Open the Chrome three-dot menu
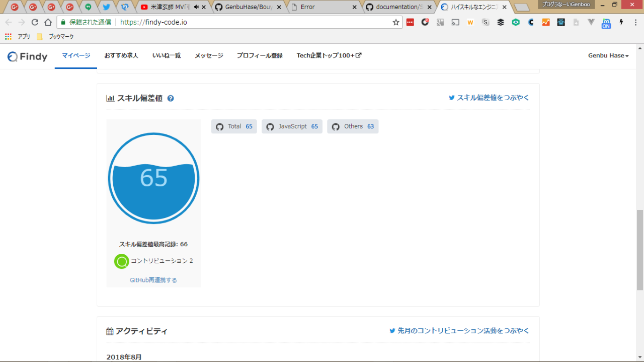The image size is (644, 362). point(635,22)
